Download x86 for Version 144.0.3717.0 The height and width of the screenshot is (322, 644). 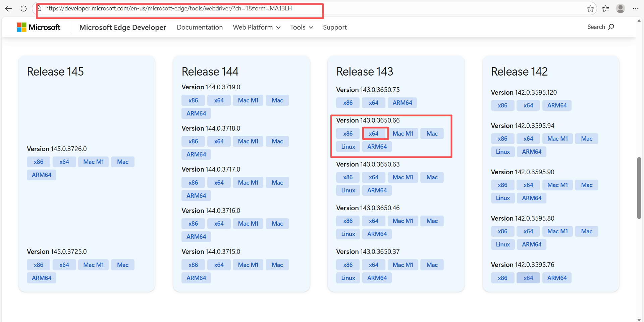(x=193, y=183)
